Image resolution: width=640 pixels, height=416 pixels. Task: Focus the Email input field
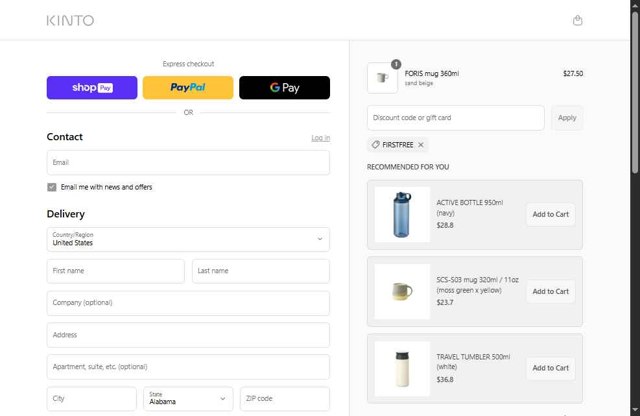188,162
